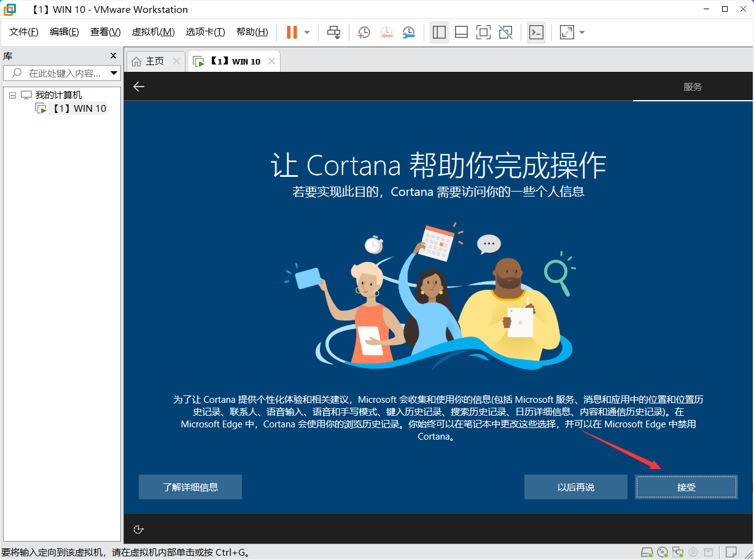Open the 帮助(H) menu
Image resolution: width=754 pixels, height=560 pixels.
coord(252,32)
